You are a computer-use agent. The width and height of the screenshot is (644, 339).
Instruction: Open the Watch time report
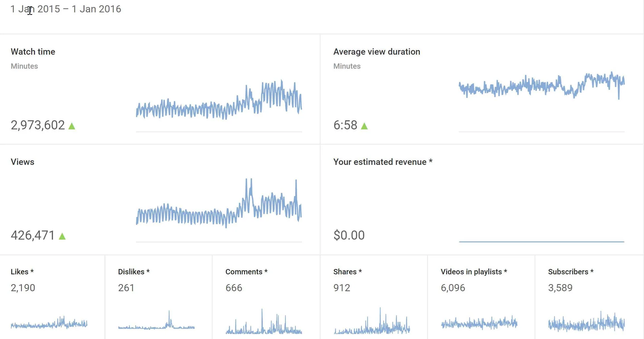[x=33, y=52]
